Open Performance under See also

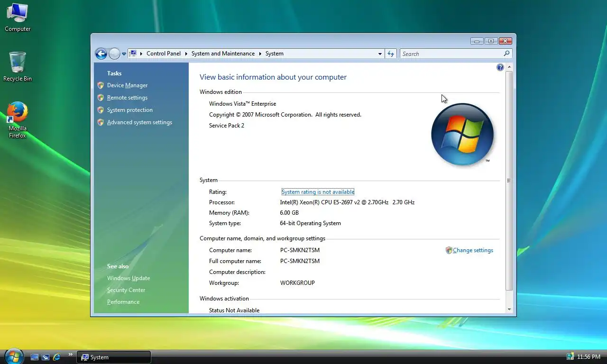[123, 302]
